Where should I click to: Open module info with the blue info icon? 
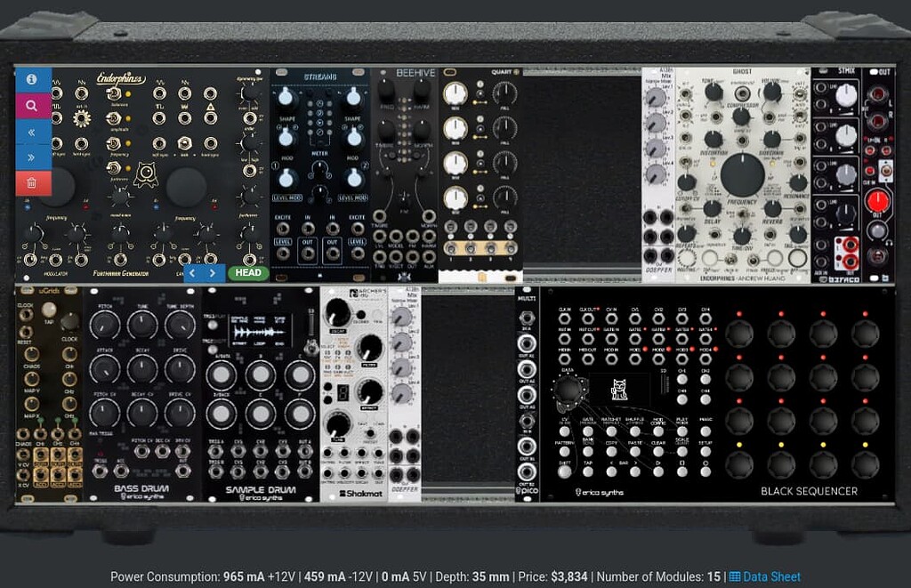32,79
